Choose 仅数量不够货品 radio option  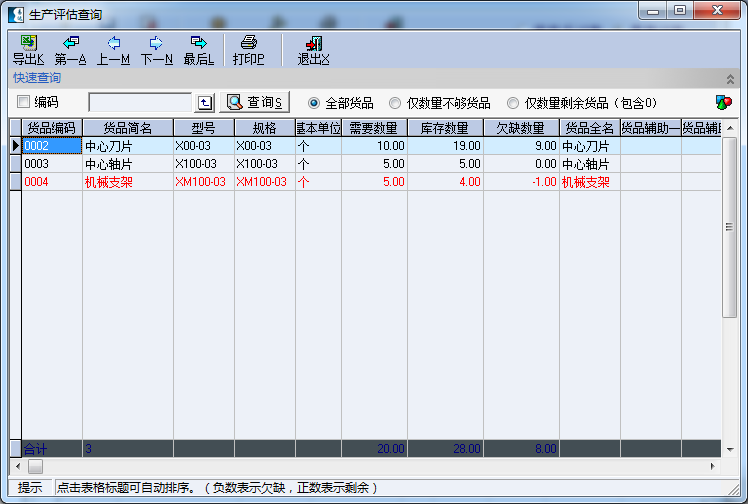(396, 103)
